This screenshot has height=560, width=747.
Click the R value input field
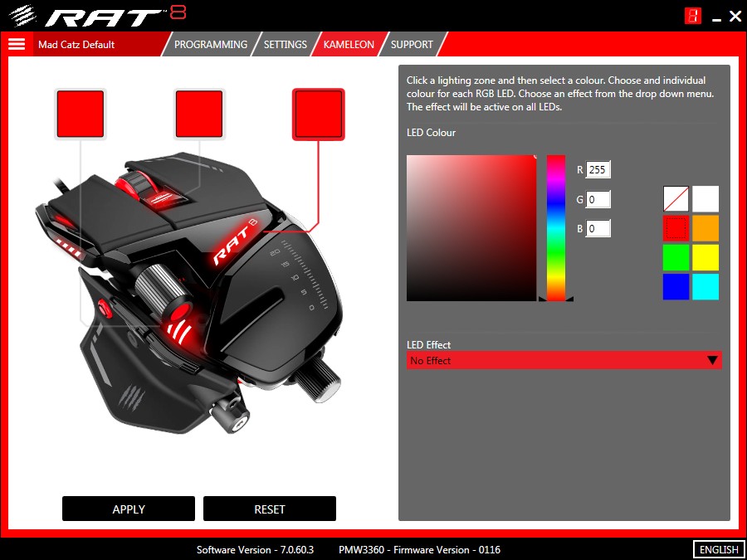(599, 169)
